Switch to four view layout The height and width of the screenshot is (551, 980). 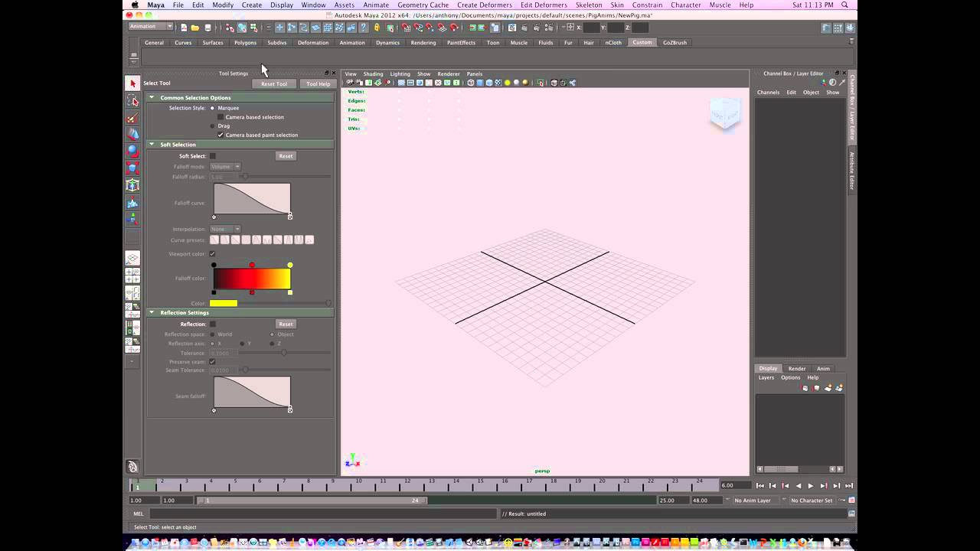point(132,275)
